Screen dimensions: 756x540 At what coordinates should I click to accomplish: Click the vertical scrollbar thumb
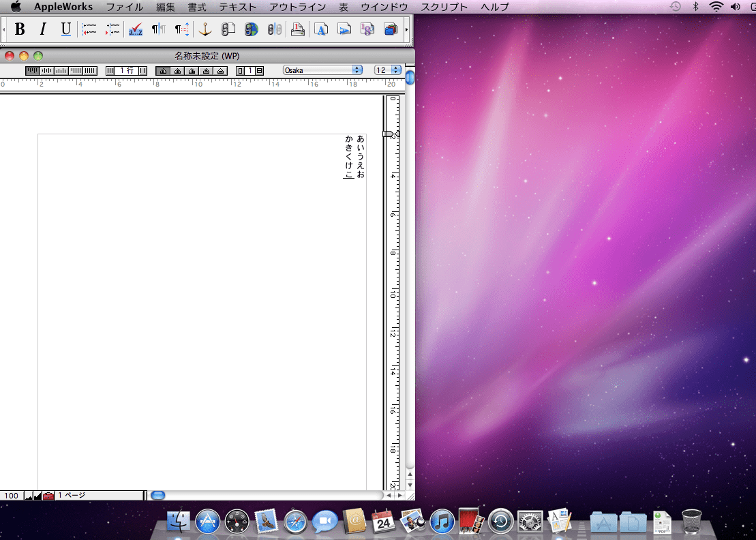410,77
